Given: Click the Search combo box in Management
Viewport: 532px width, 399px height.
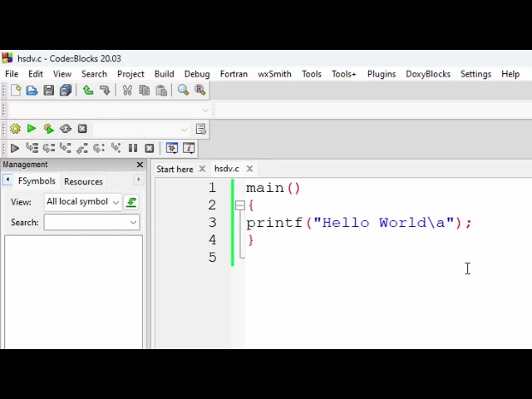Looking at the screenshot, I should tap(91, 222).
